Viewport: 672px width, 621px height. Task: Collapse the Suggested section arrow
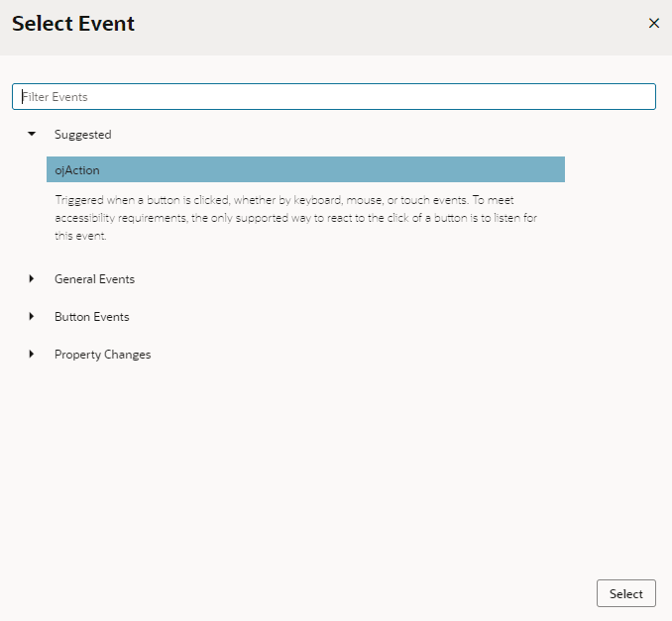tap(32, 134)
